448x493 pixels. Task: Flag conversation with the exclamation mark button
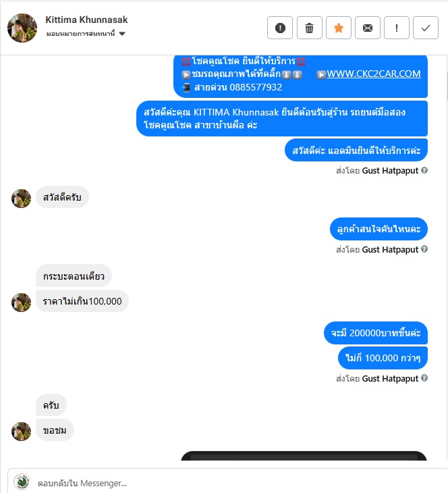tap(397, 28)
